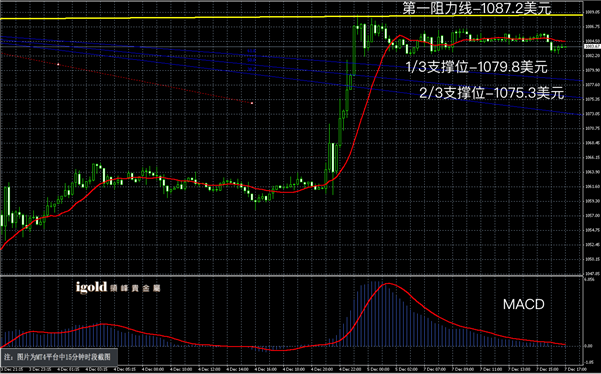Click the highlighted current price tag on axis

pos(592,46)
